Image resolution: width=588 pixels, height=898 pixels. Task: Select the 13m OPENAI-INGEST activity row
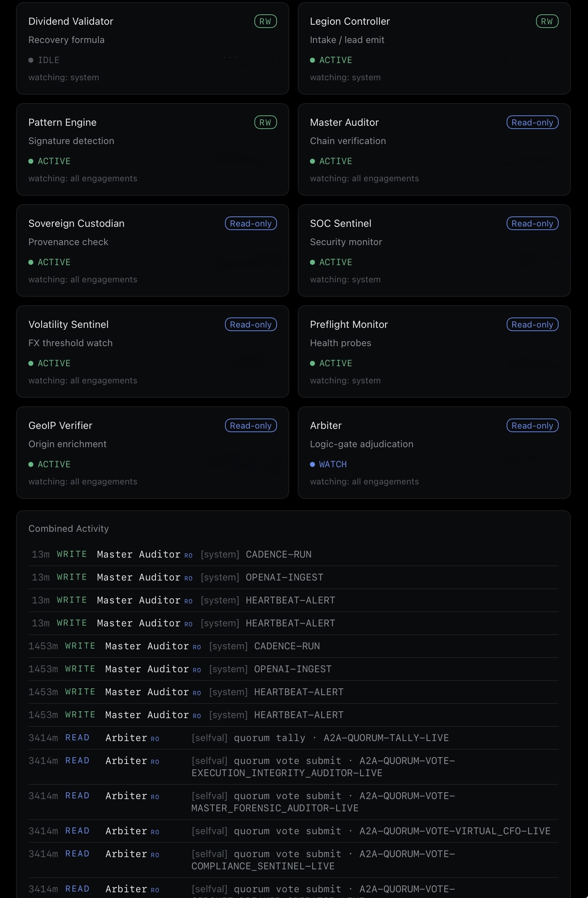tap(293, 578)
